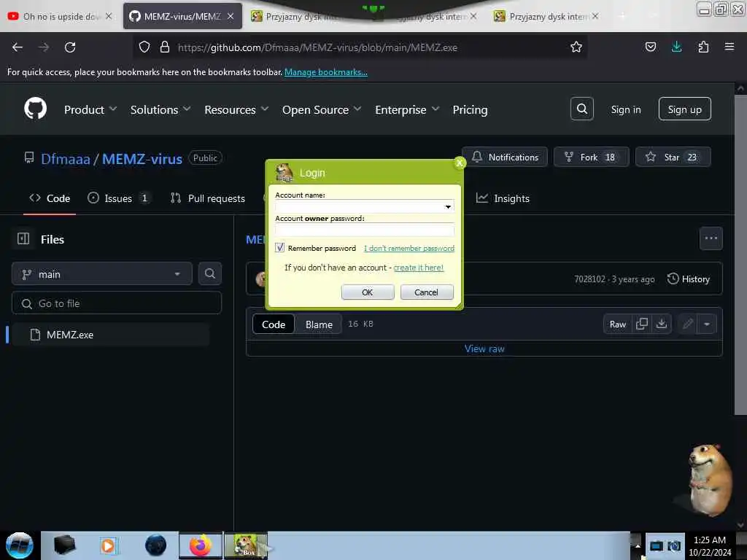Open the globe browser taskbar icon
This screenshot has width=747, height=560.
click(x=156, y=545)
